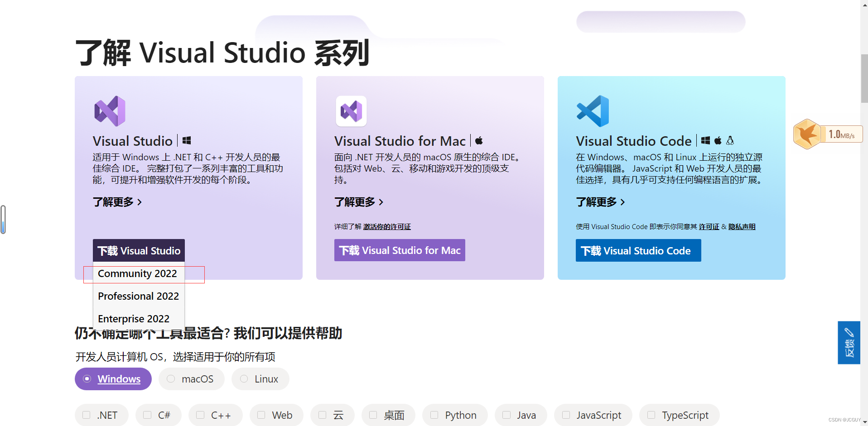Select the Linux radio option

click(x=260, y=379)
